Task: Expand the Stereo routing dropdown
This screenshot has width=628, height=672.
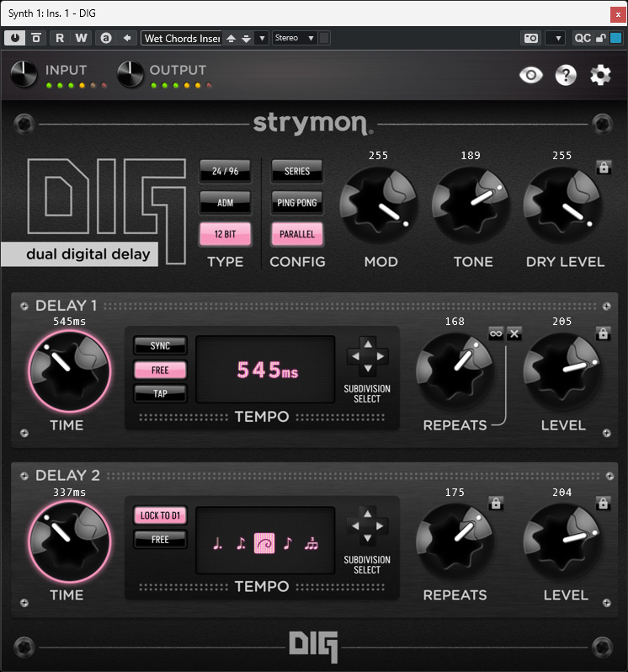Action: [x=295, y=38]
